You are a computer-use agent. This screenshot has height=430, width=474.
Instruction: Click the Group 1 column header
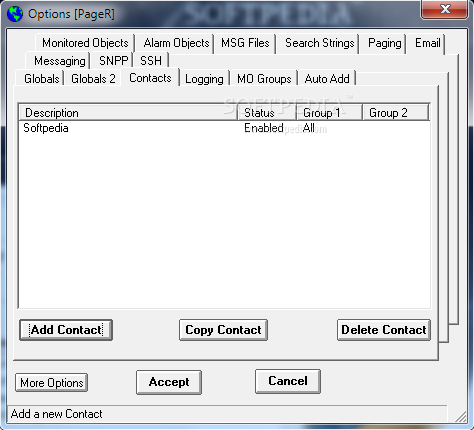(x=329, y=113)
